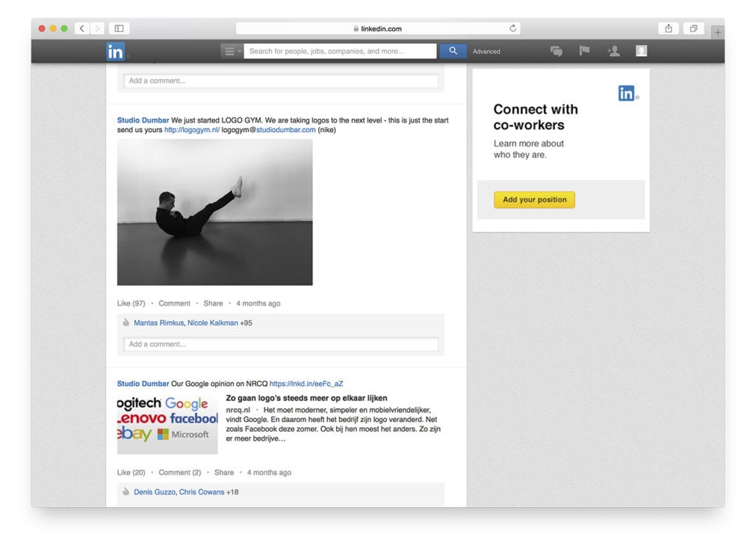Open Studio Dumbar link on Google opinion post
This screenshot has width=756, height=552.
tap(142, 384)
